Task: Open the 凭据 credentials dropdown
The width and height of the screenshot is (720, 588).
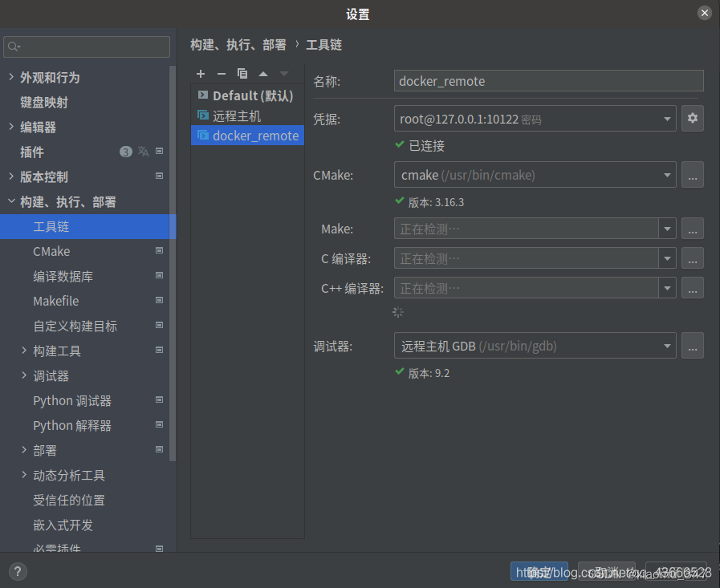Action: pyautogui.click(x=667, y=118)
